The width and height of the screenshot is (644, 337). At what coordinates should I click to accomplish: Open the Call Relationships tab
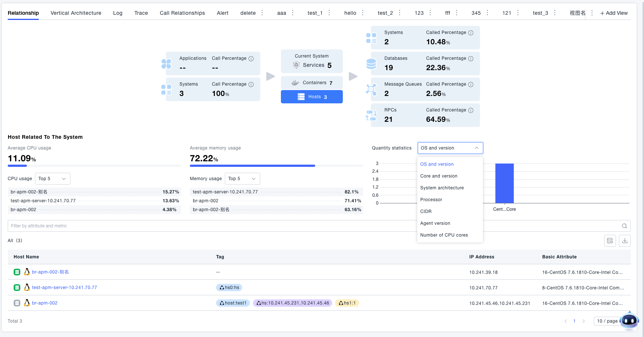tap(182, 13)
